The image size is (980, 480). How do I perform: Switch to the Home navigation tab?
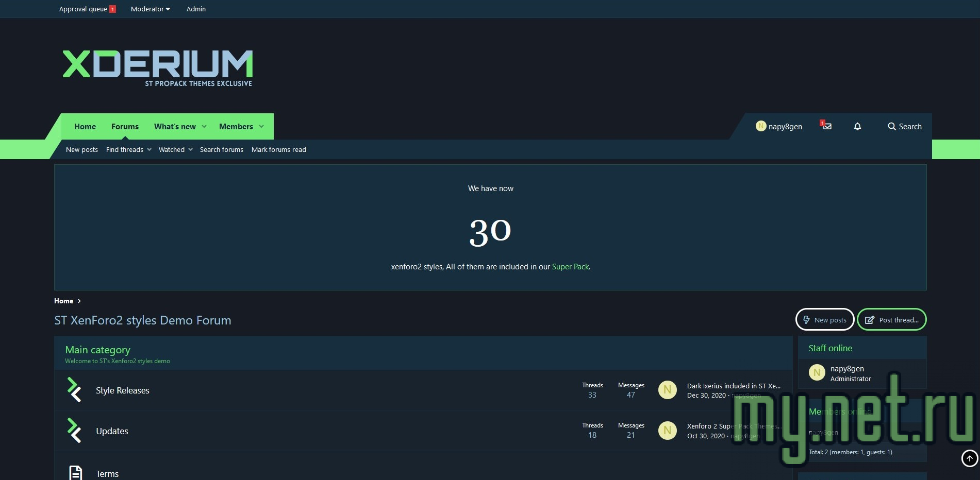coord(85,127)
